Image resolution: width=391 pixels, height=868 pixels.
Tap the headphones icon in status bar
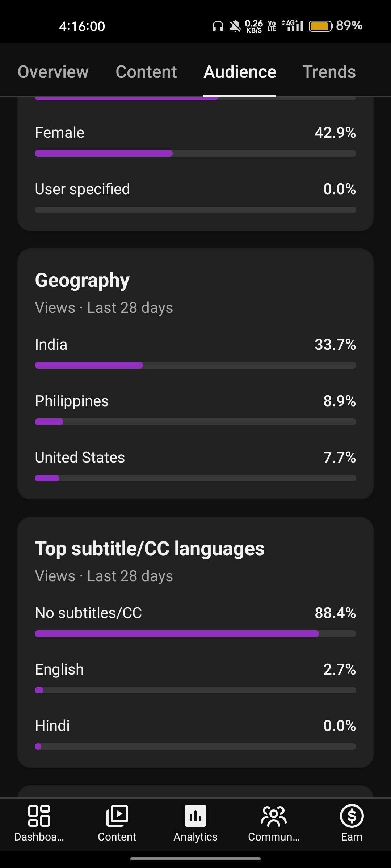tap(218, 26)
